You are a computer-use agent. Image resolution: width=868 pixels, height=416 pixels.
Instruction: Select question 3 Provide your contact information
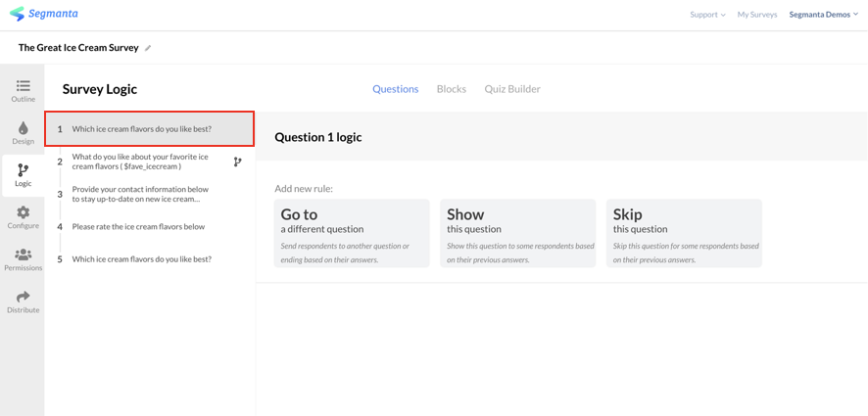(150, 194)
